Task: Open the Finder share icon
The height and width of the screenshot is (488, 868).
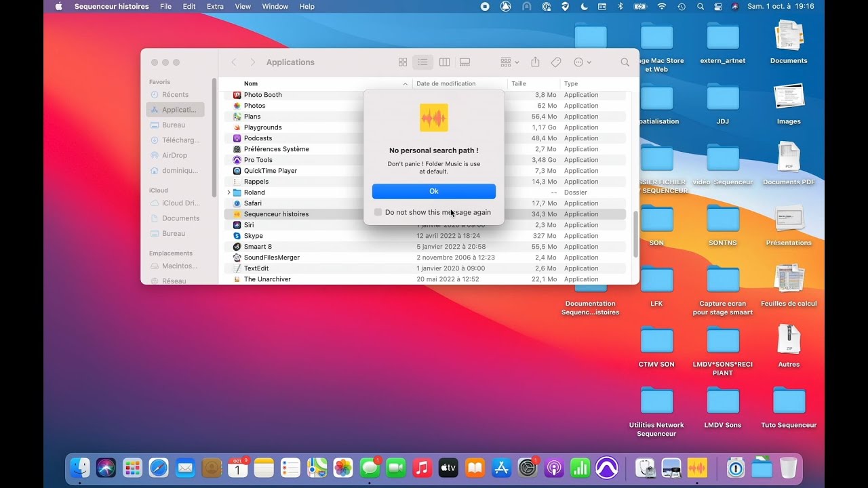Action: tap(535, 62)
